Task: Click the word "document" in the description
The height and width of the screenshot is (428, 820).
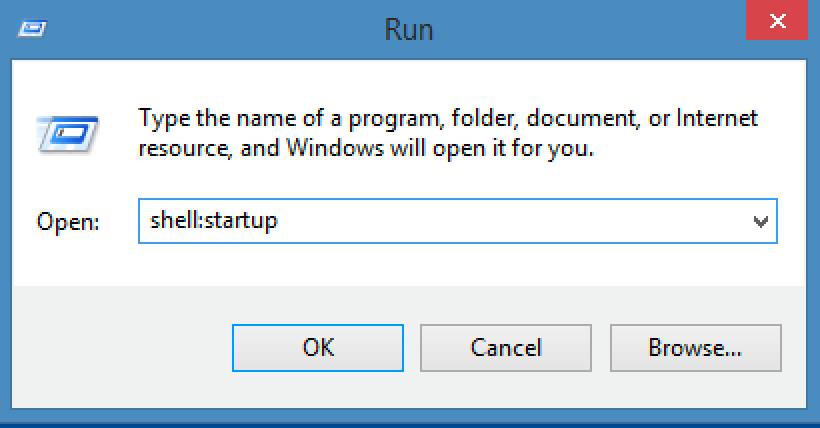Action: (582, 119)
